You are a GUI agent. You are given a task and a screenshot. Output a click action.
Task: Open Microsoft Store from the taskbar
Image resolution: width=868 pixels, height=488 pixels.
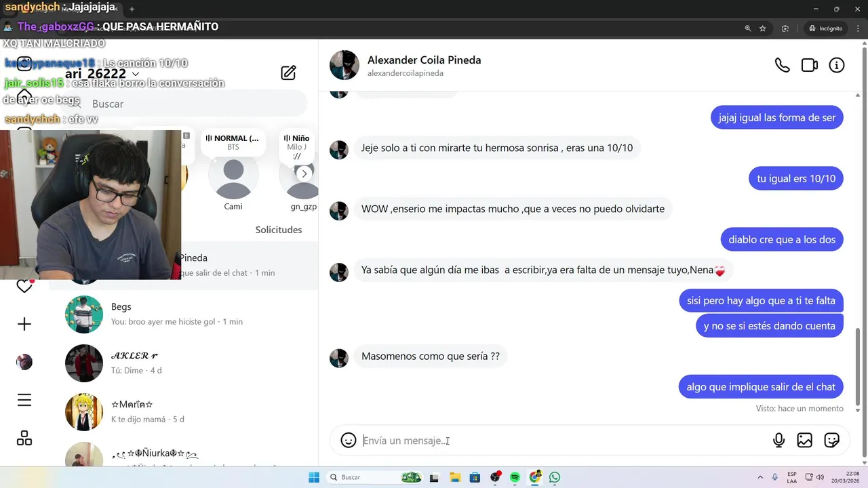click(475, 477)
